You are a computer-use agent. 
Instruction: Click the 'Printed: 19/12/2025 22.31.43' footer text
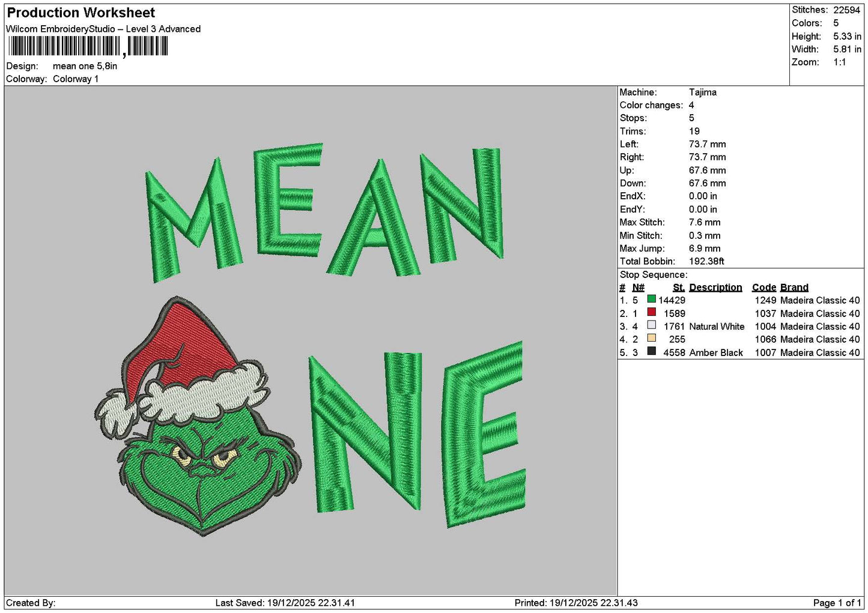(576, 603)
